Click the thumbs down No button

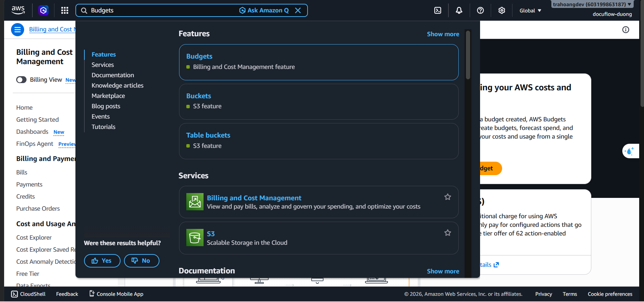click(x=142, y=261)
